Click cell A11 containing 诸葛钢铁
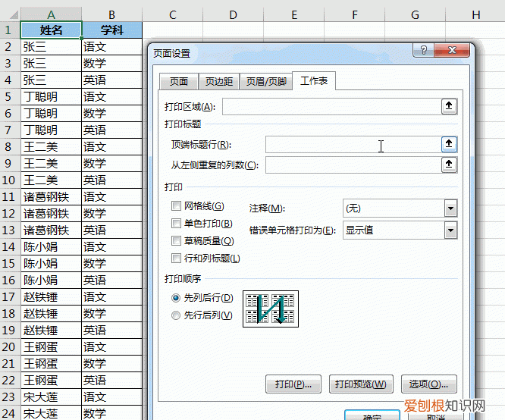The width and height of the screenshot is (505, 420). [x=51, y=197]
